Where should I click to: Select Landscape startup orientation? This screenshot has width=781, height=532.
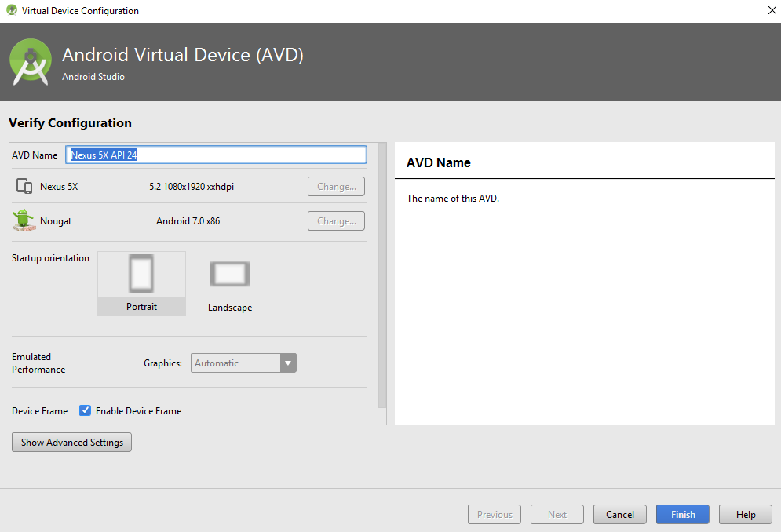230,286
